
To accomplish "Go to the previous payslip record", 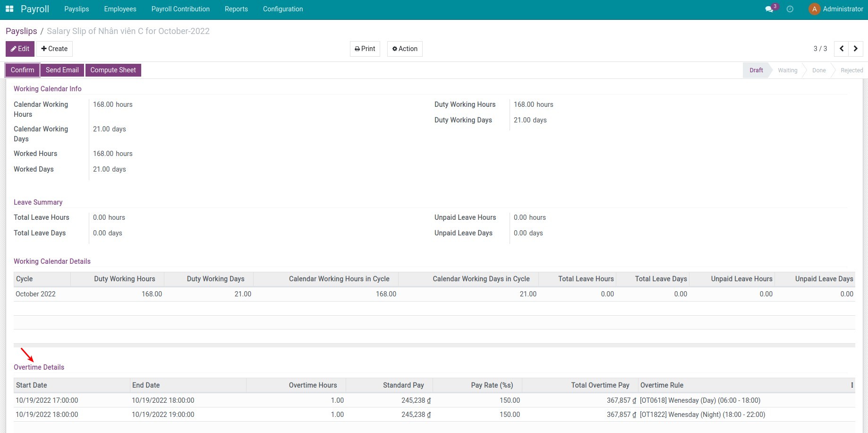I will (842, 49).
